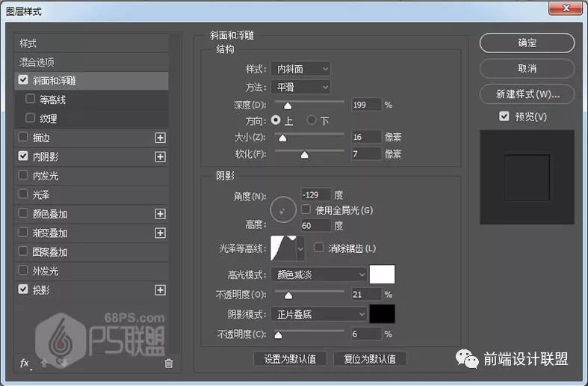
Task: Move effect up with the up arrow icon
Action: tap(44, 363)
